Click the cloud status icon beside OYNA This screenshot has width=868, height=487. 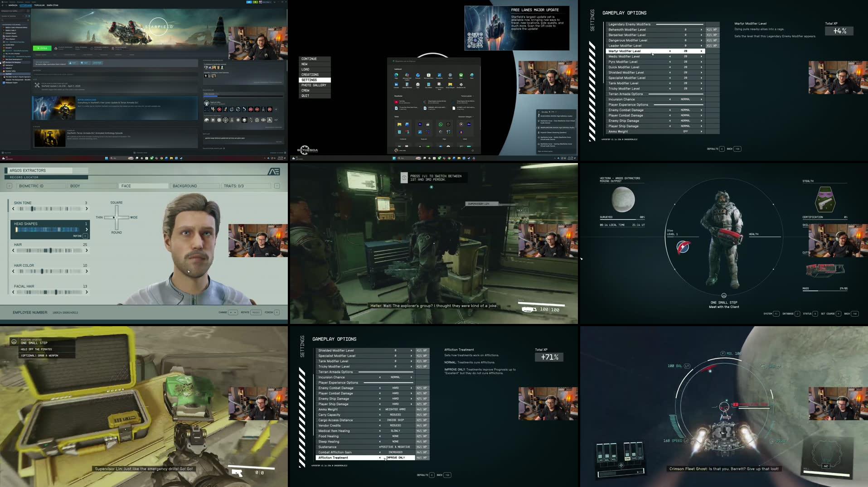coord(56,48)
